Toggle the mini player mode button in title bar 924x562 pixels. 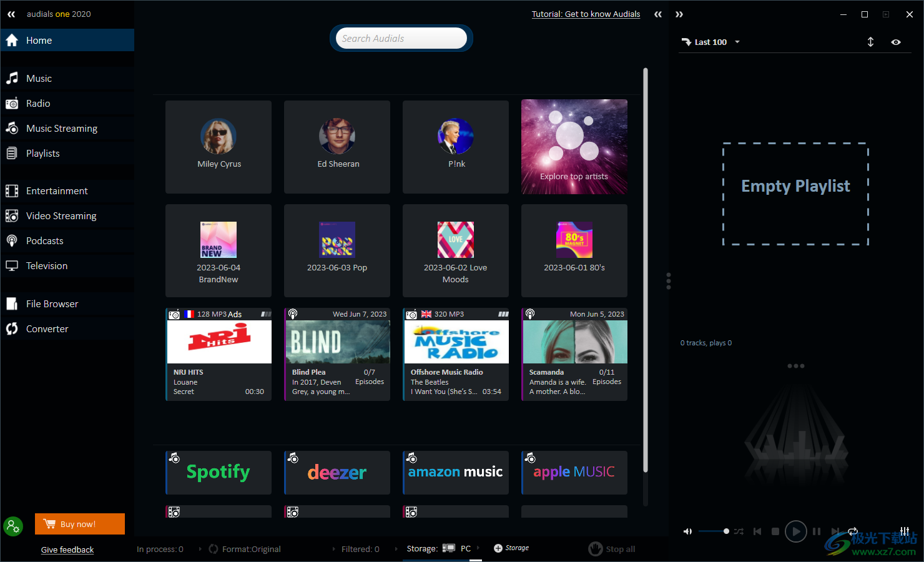click(x=886, y=14)
